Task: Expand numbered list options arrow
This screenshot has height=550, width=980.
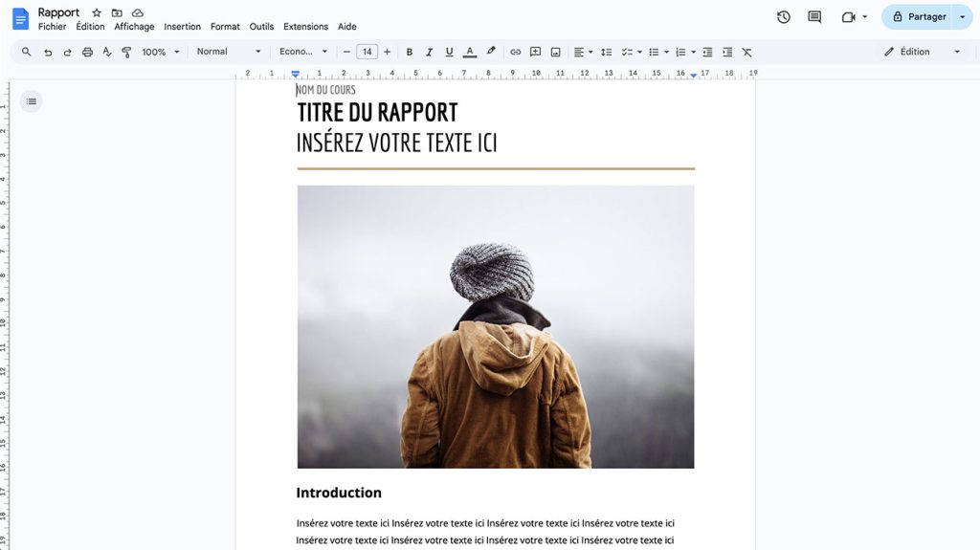Action: pos(693,52)
